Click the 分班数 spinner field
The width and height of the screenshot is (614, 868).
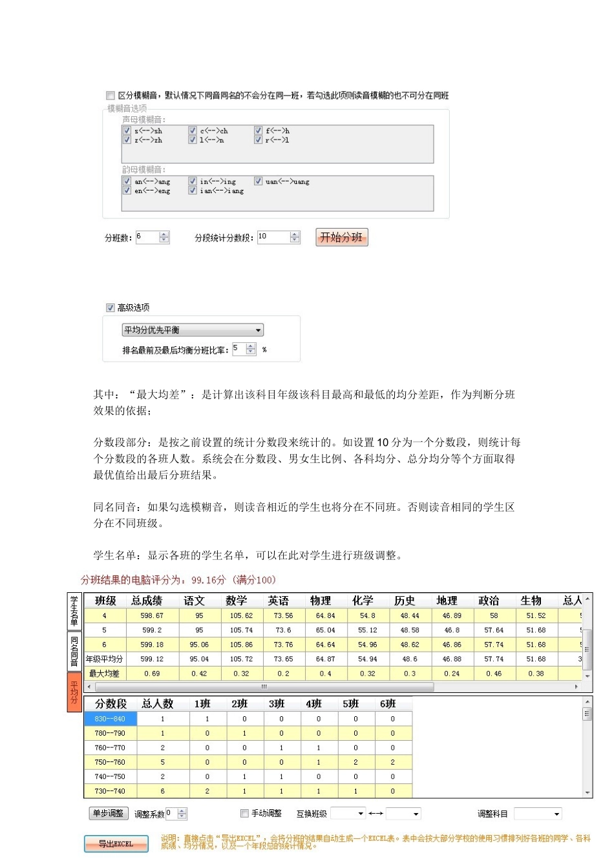tap(153, 237)
